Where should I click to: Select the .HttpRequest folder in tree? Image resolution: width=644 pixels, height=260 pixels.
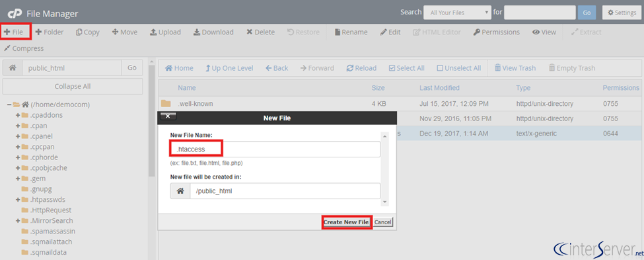(50, 210)
